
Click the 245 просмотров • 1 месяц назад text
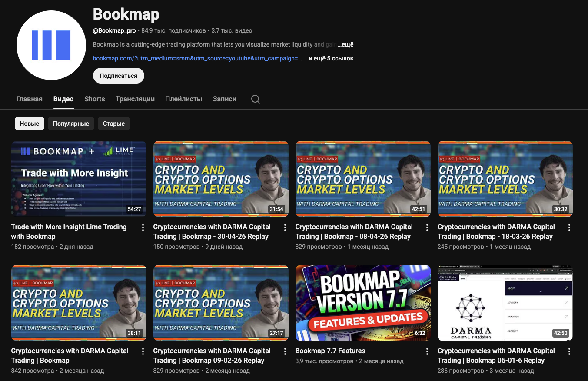484,247
